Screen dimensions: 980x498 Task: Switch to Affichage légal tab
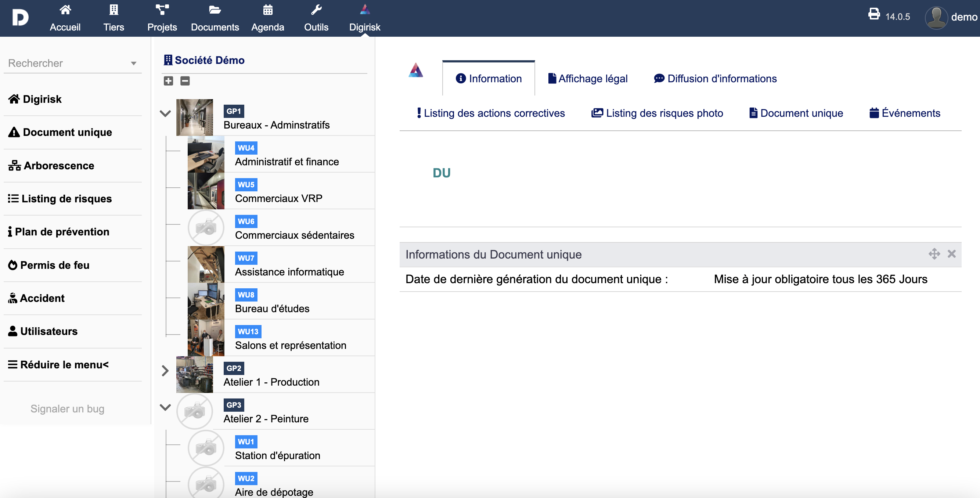[587, 79]
